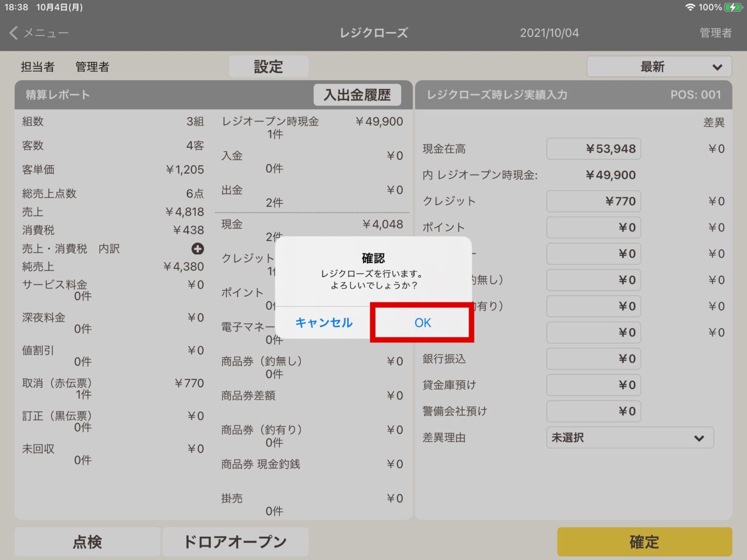Check the Wi-Fi status icon
The height and width of the screenshot is (560, 747).
click(690, 7)
